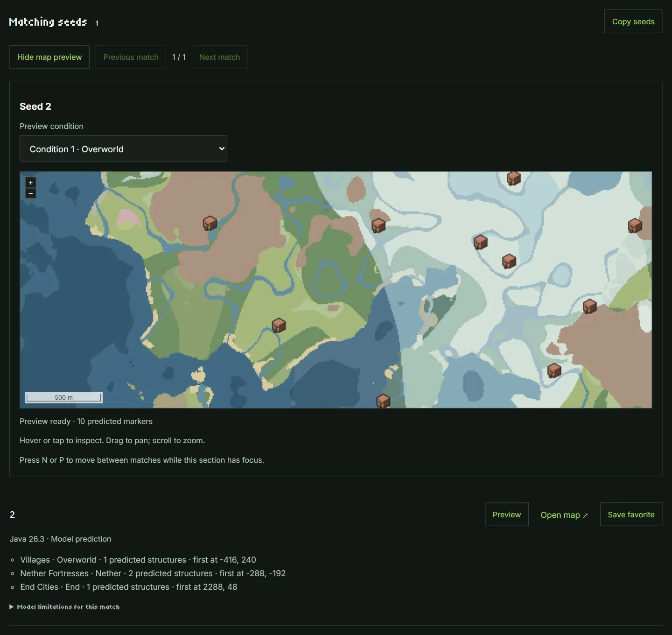Screen dimensions: 672x635
Task: Click the 500 m scale bar
Action: tap(63, 397)
